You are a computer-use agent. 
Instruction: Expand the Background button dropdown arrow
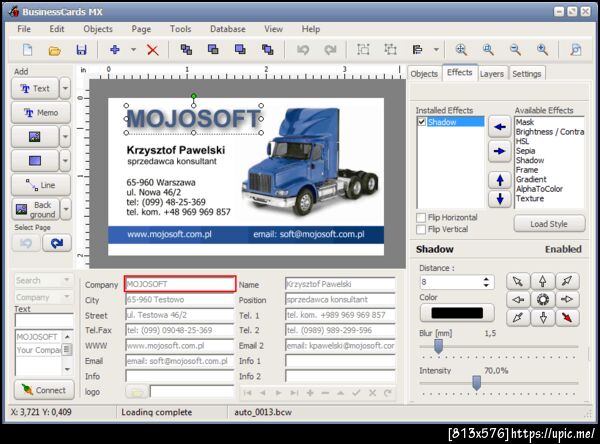(66, 209)
